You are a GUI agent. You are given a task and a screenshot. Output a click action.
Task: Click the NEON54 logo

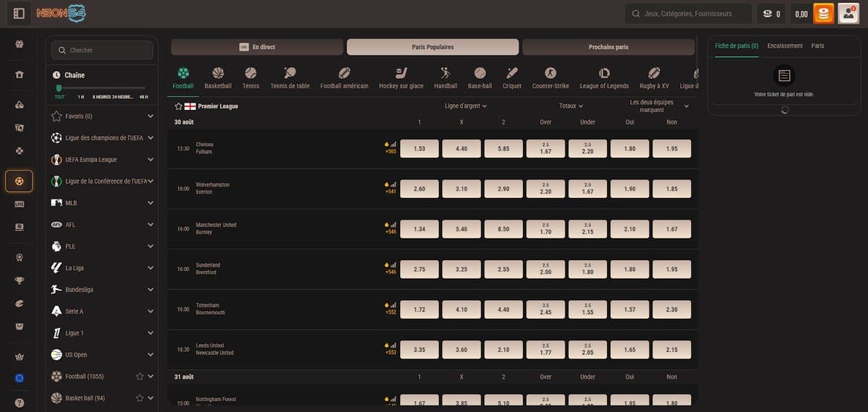click(61, 13)
